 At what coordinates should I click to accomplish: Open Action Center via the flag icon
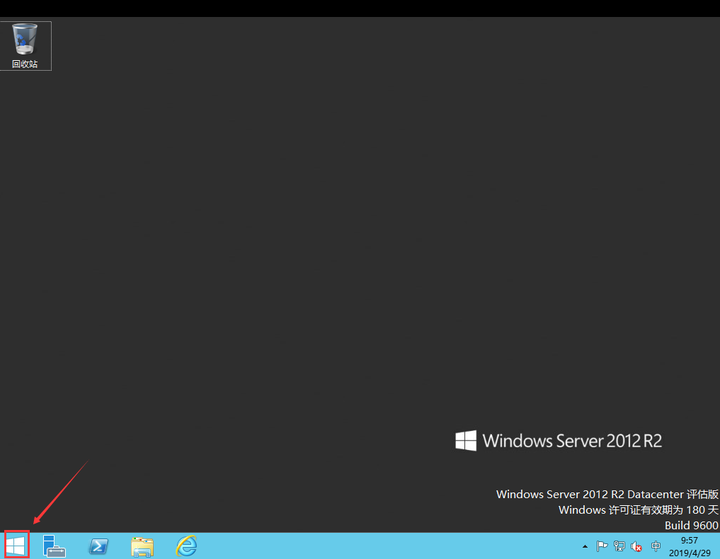tap(602, 546)
